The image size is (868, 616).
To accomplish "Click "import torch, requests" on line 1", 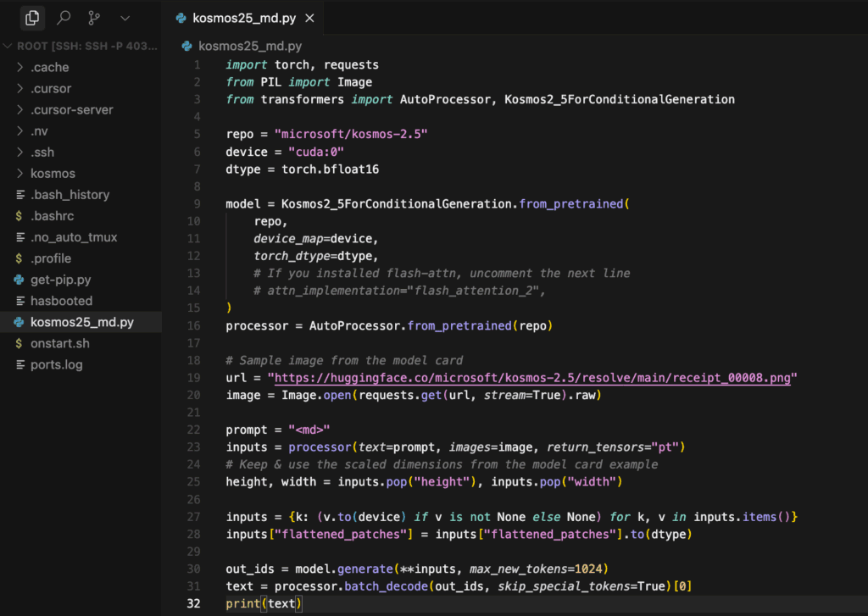I will [x=303, y=64].
